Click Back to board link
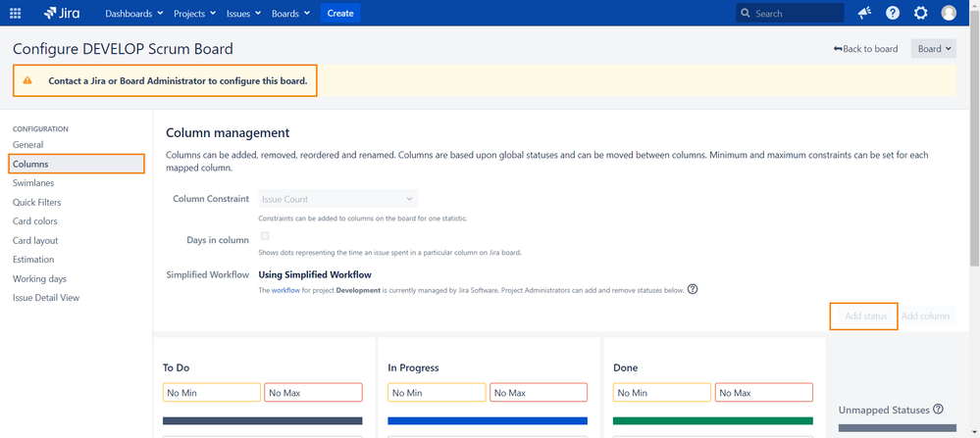The width and height of the screenshot is (980, 438). (x=865, y=49)
